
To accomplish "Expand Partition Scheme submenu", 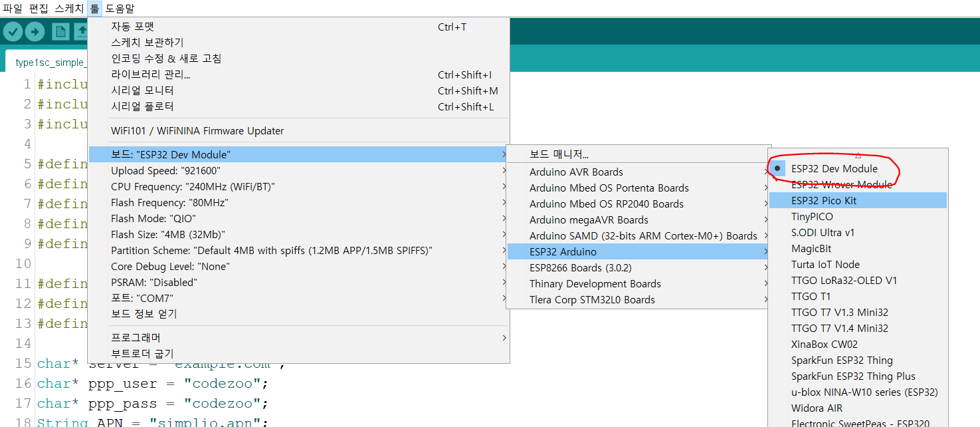I will click(298, 250).
